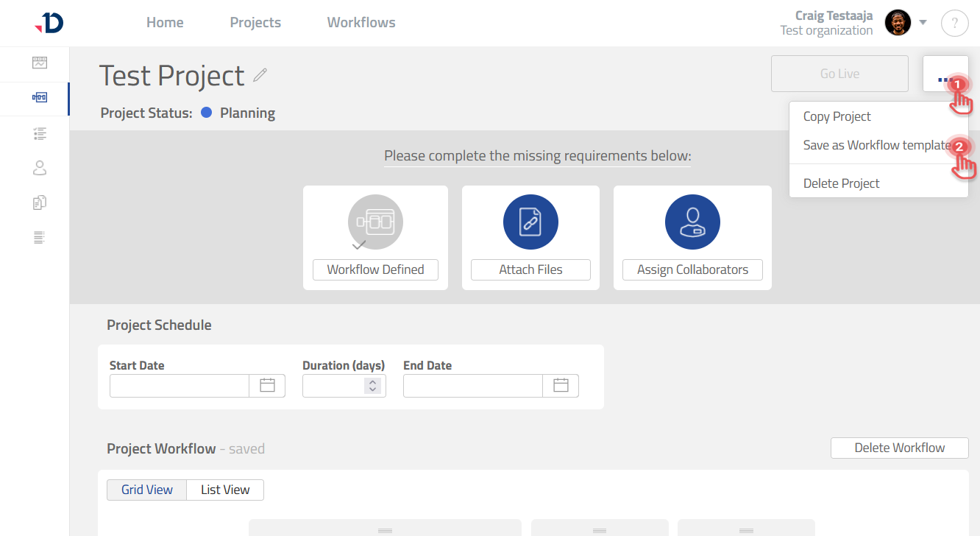Select Save as Workflow template option
This screenshot has height=536, width=980.
tap(876, 145)
